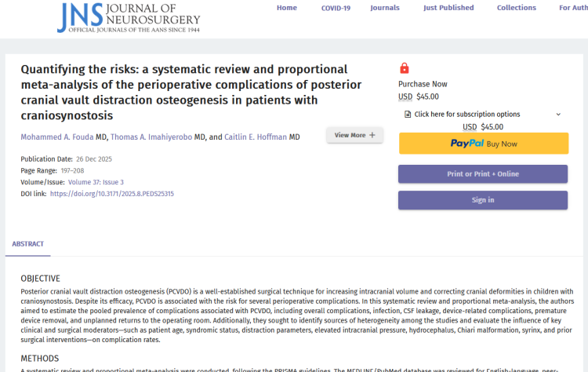The image size is (588, 372).
Task: Click the publication date 26 Dec 2025
Action: 94,159
